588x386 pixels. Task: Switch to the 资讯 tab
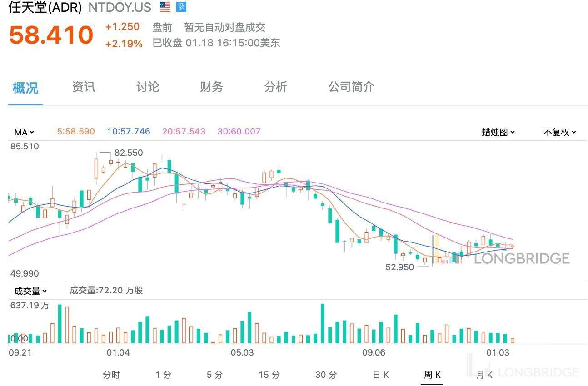pos(84,87)
